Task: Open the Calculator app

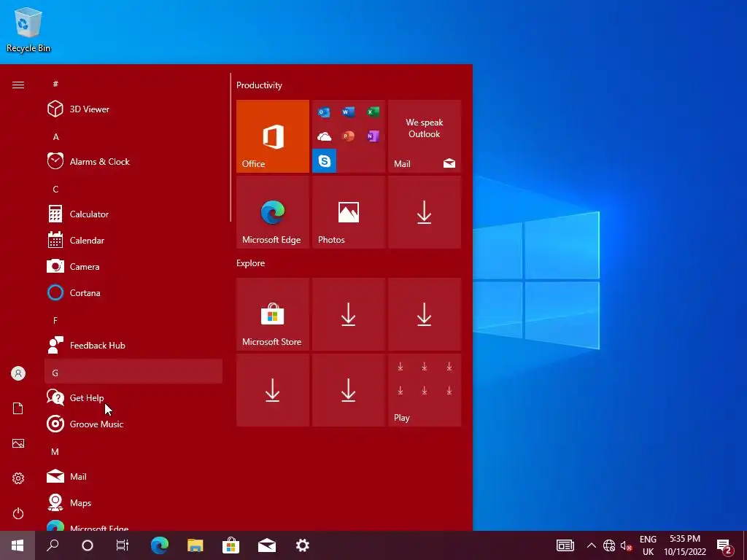Action: pyautogui.click(x=133, y=214)
